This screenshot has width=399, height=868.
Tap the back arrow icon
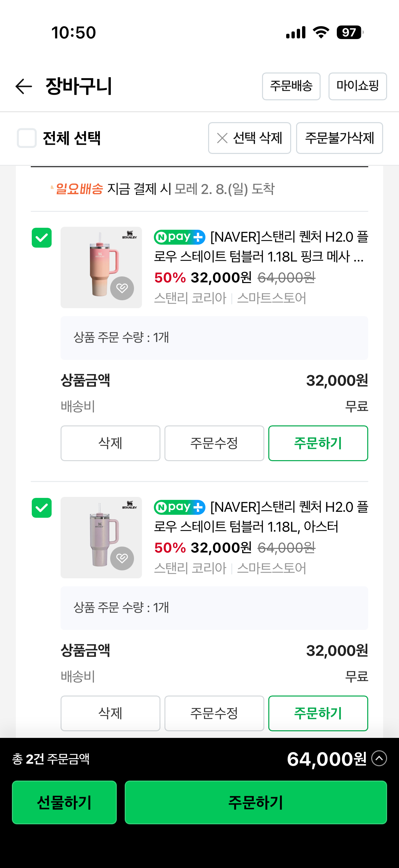pyautogui.click(x=23, y=86)
